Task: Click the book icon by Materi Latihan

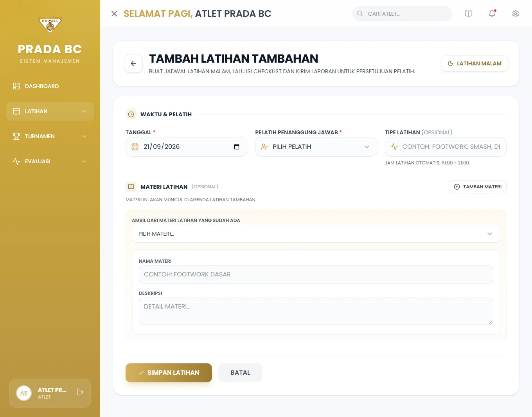Action: pos(131,187)
